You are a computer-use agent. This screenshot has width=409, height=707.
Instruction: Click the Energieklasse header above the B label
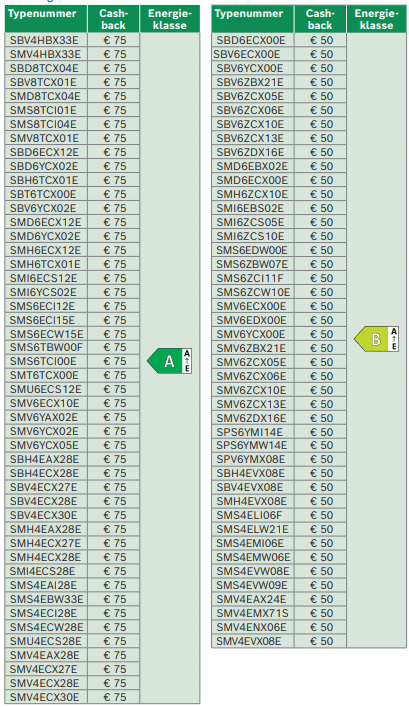tap(376, 19)
